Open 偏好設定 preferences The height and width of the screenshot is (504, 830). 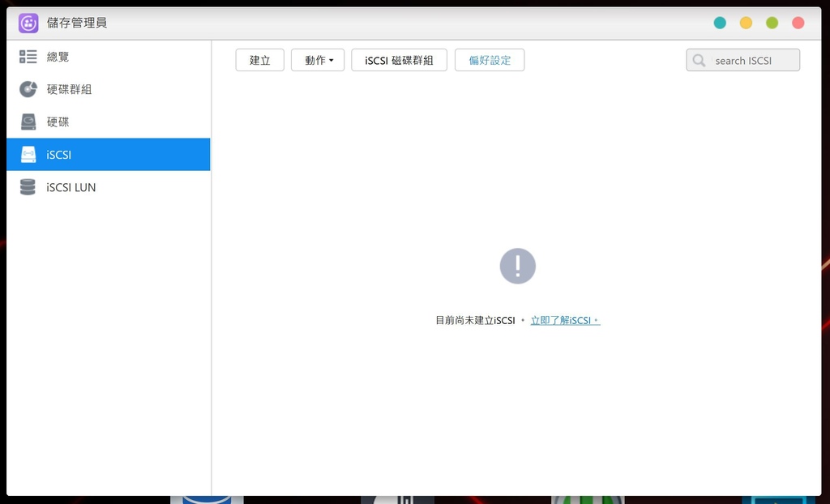pyautogui.click(x=490, y=60)
